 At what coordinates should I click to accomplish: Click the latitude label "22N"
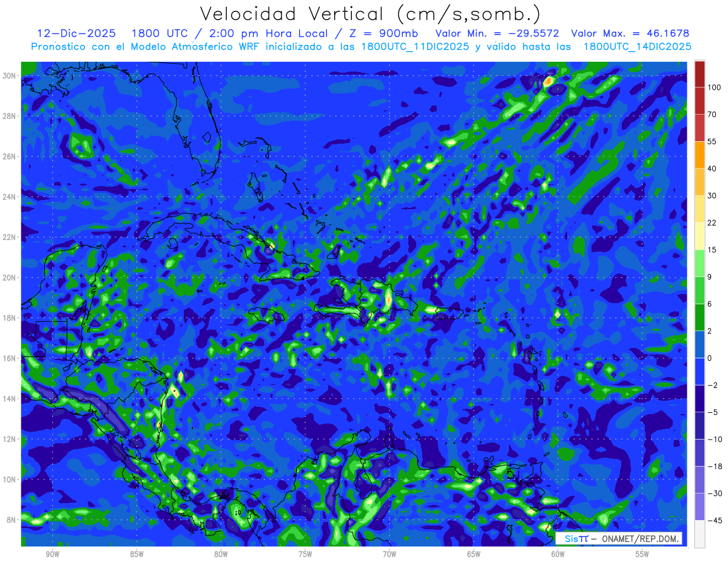(x=10, y=237)
